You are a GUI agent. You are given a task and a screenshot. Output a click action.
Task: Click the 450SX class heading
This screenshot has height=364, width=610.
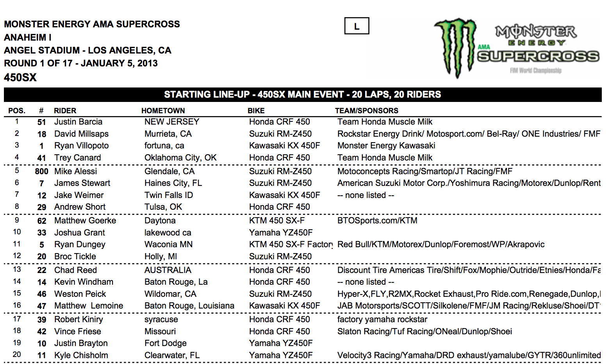(x=20, y=77)
